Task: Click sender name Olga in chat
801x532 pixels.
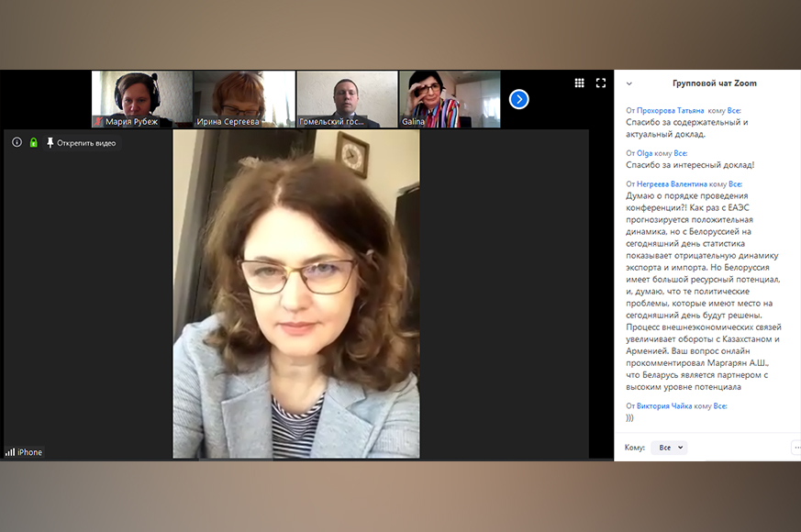Action: coord(644,153)
